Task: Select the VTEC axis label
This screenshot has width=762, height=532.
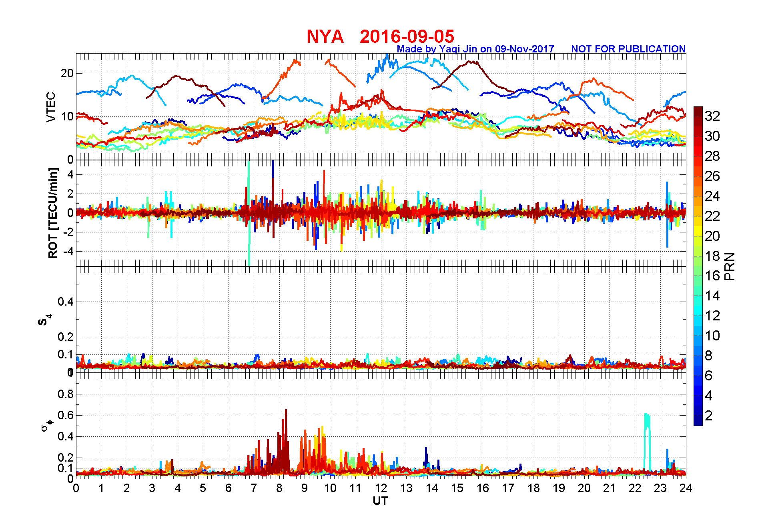Action: point(51,107)
